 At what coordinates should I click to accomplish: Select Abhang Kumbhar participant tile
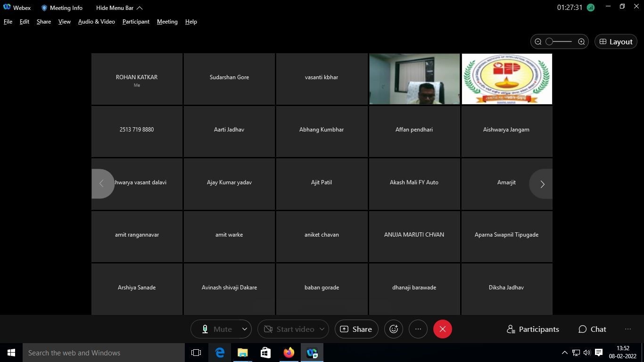click(322, 131)
